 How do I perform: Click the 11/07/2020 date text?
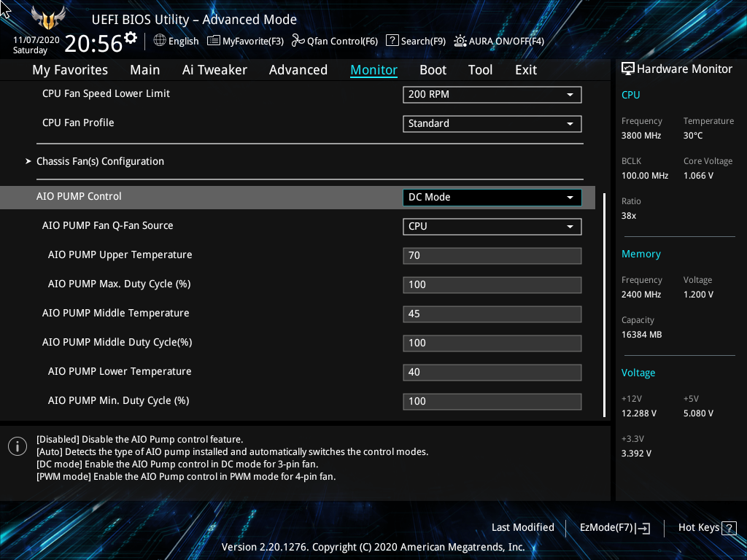[36, 40]
